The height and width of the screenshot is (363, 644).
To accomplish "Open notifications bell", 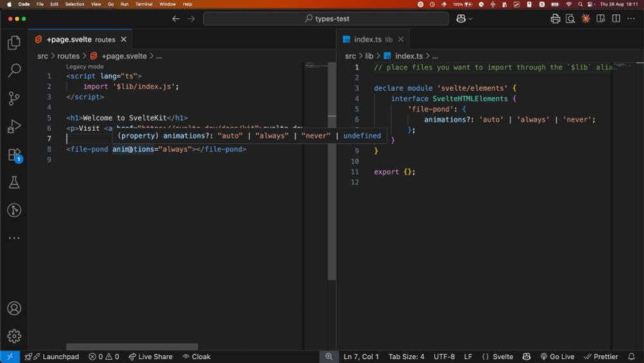I will click(631, 357).
